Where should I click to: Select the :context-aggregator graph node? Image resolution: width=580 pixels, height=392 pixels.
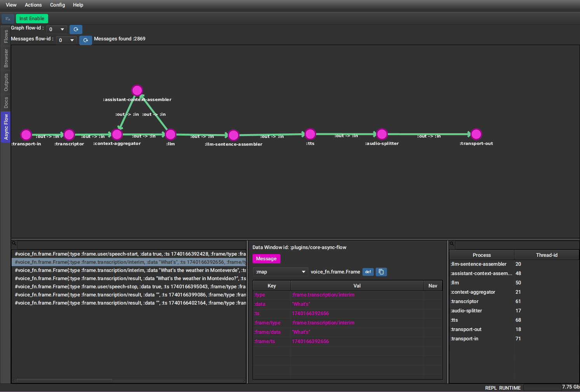(117, 134)
